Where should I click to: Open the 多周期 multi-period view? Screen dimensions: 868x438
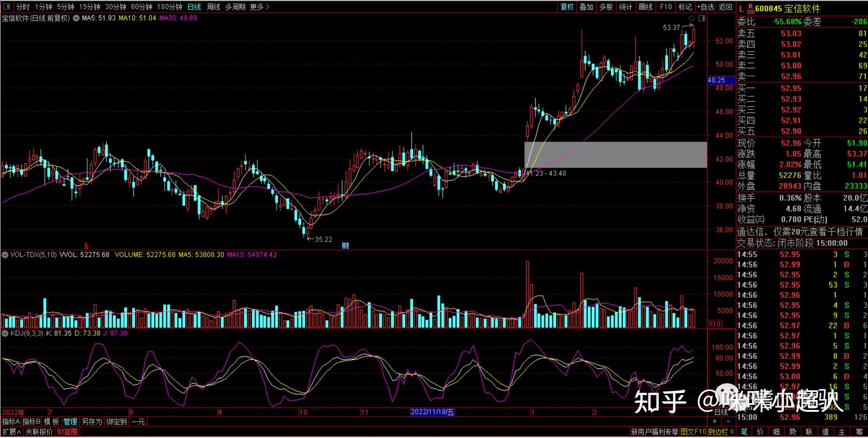point(235,7)
